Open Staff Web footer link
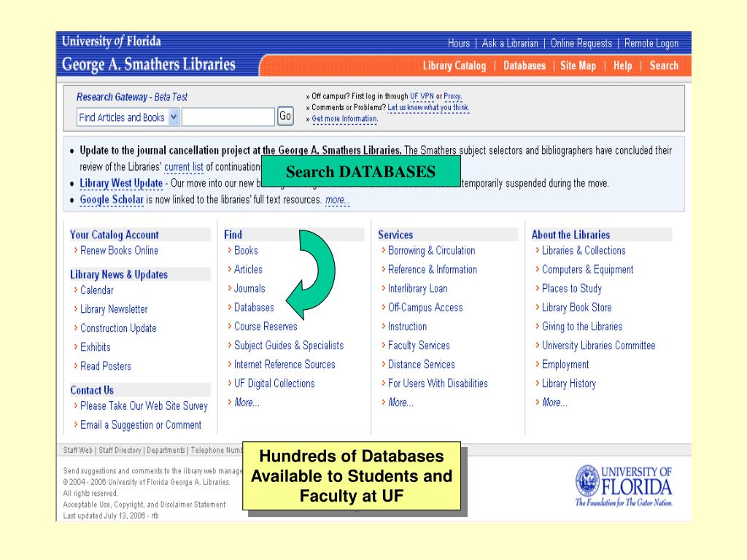The height and width of the screenshot is (560, 747). coord(77,451)
